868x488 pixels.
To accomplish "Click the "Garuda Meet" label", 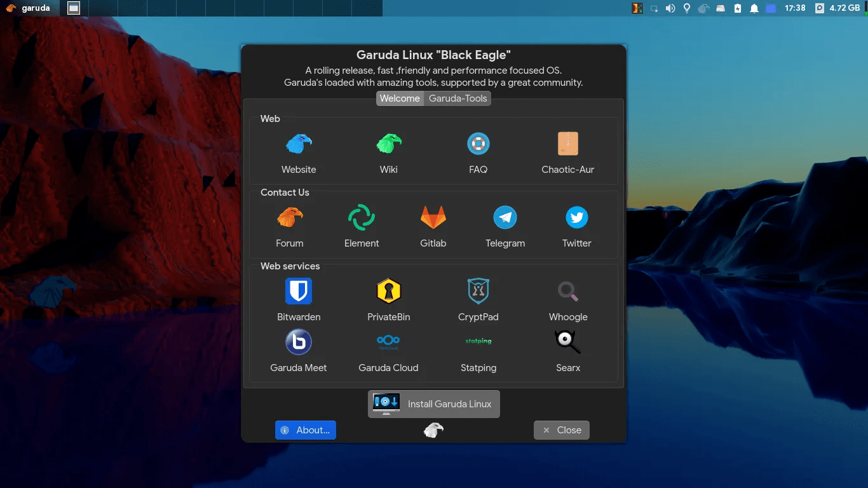I will [299, 368].
